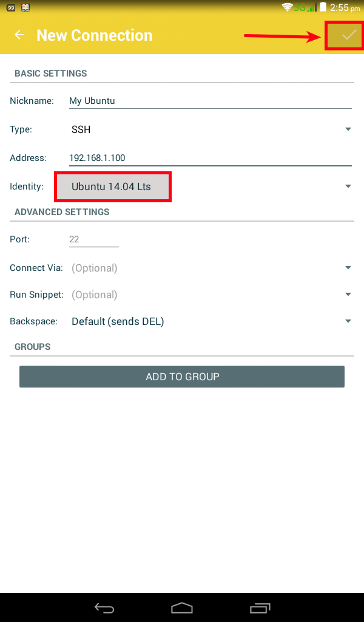The height and width of the screenshot is (622, 364).
Task: Tap the New Connection title text
Action: [x=94, y=35]
